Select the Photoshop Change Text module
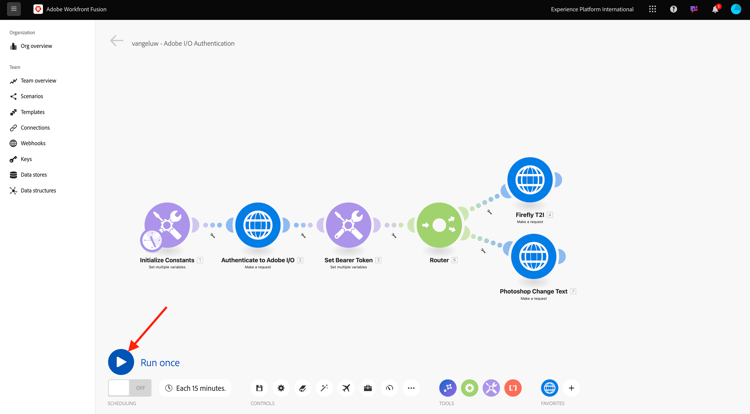 (x=534, y=256)
